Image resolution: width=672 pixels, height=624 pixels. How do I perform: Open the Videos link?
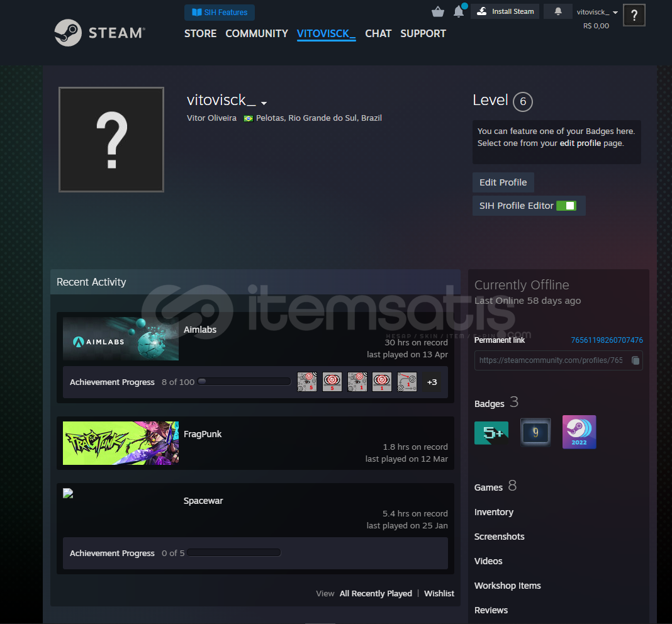click(x=488, y=561)
